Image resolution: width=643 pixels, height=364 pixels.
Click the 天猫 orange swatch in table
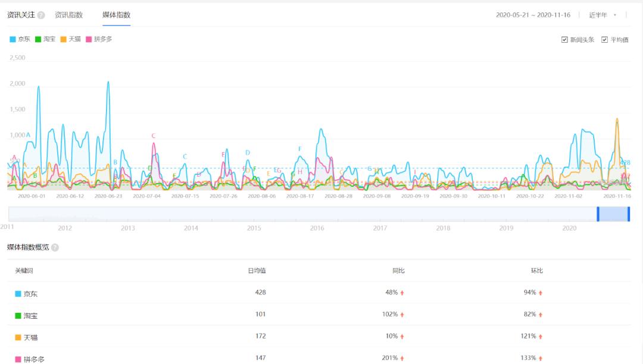(x=18, y=337)
